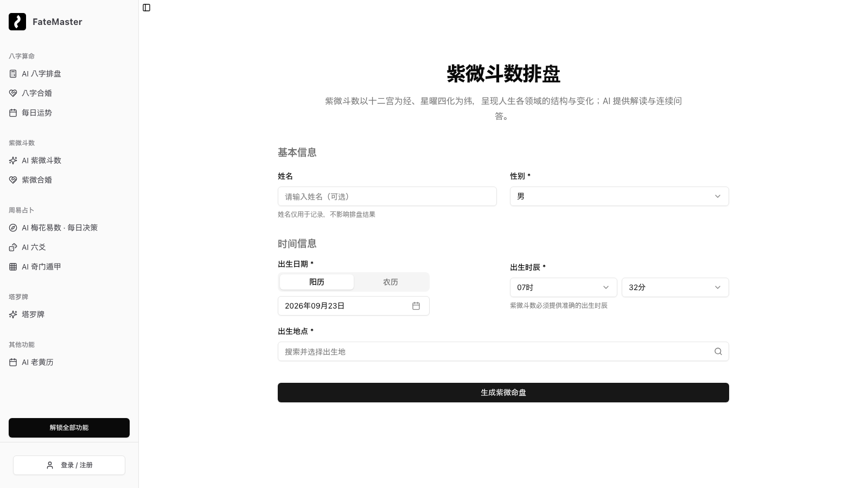Open the 紫微合婚 text label
Viewport: 868px width, 488px height.
(37, 180)
